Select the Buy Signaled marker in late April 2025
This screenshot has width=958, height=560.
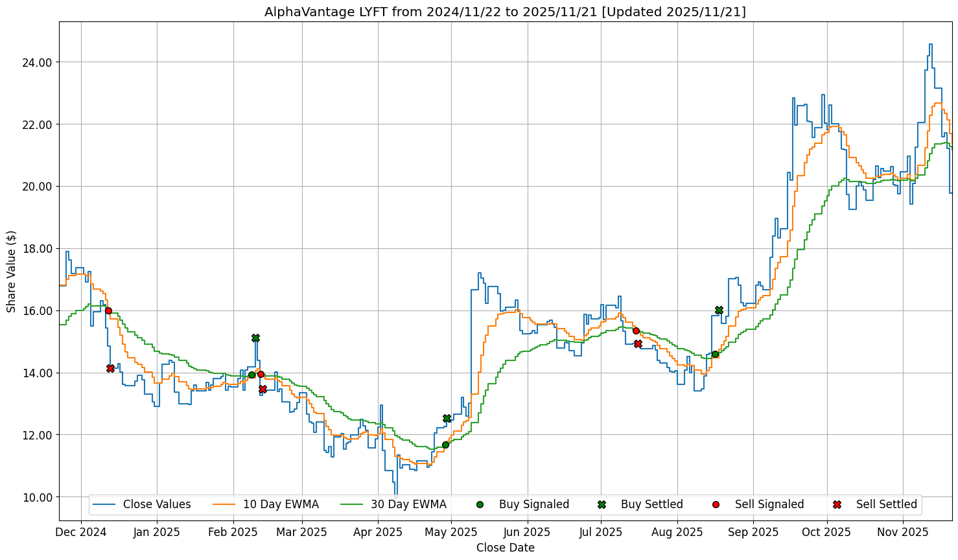[445, 445]
